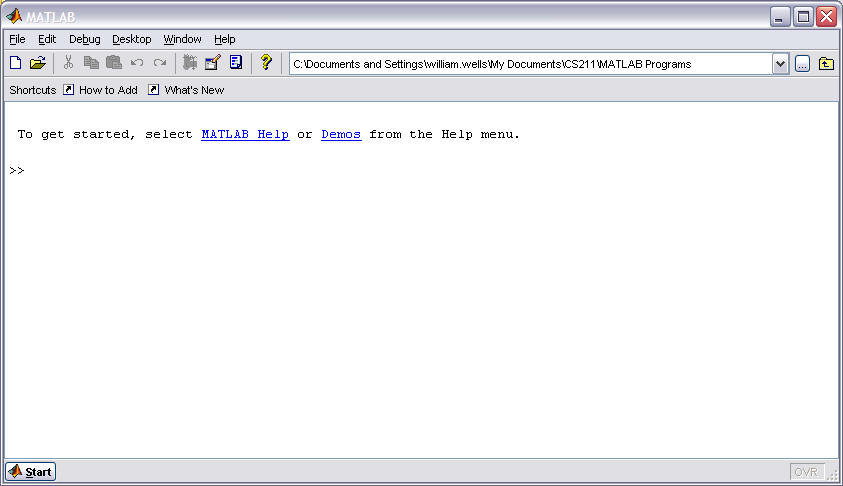843x486 pixels.
Task: Click the command prompt input line
Action: pyautogui.click(x=200, y=171)
